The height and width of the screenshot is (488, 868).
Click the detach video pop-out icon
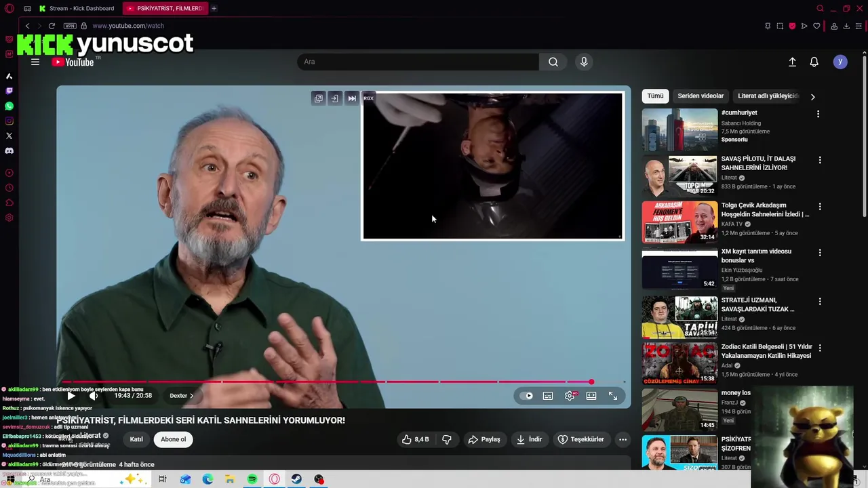[x=318, y=98]
